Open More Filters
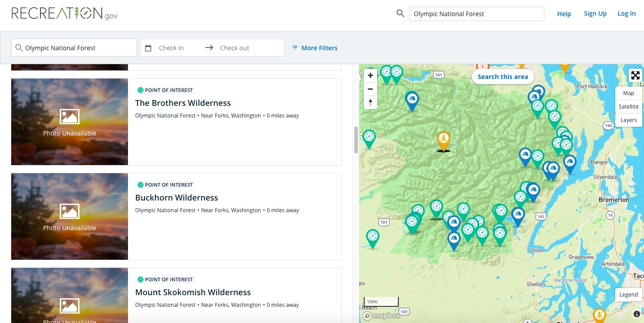Image resolution: width=644 pixels, height=323 pixels. 315,48
